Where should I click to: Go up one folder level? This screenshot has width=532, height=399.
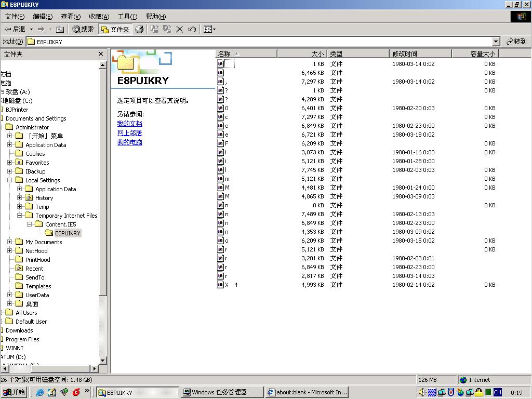[x=60, y=29]
